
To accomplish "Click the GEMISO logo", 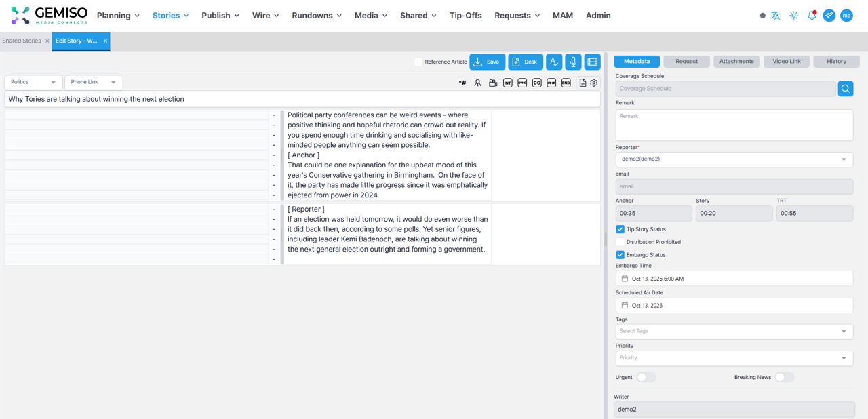I will pyautogui.click(x=50, y=16).
